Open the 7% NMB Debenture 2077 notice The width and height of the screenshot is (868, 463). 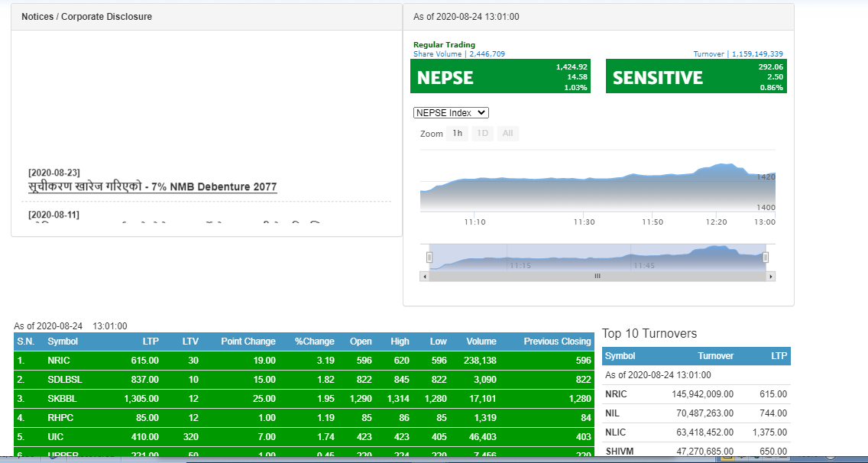(152, 186)
